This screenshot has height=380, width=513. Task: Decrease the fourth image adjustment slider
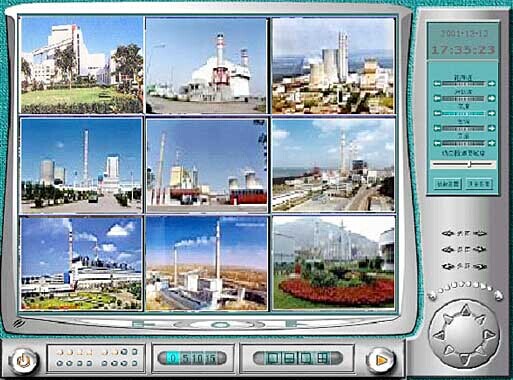pos(437,128)
